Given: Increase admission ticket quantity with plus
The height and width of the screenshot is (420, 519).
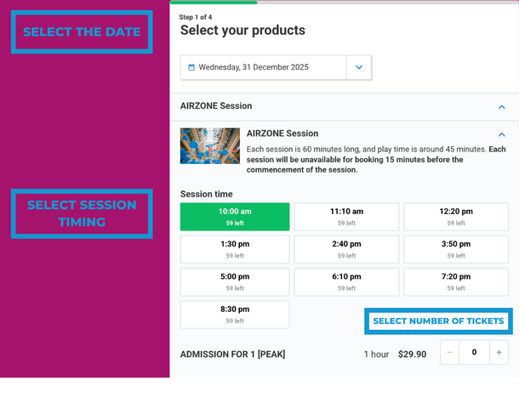Looking at the screenshot, I should 499,352.
